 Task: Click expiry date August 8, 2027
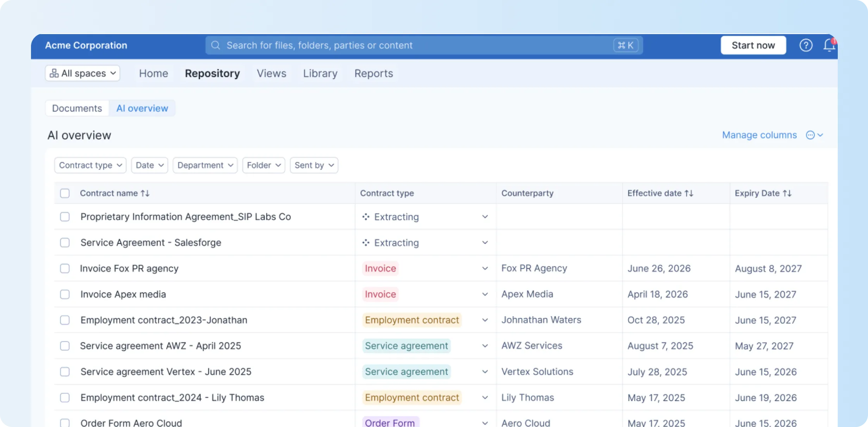click(768, 269)
